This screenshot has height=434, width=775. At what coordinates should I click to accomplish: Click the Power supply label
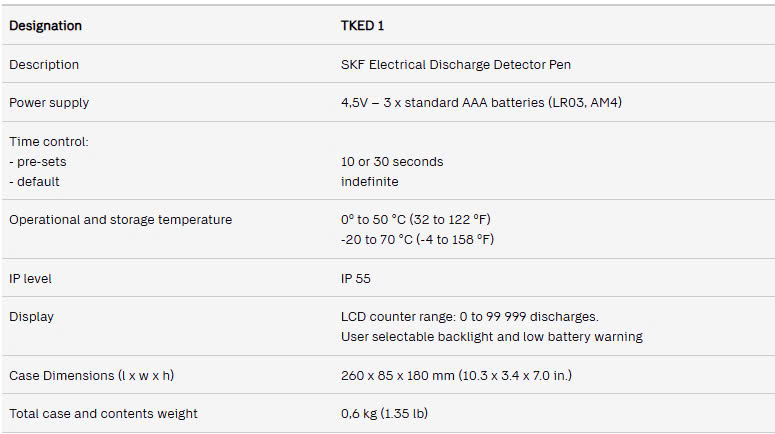pos(49,102)
